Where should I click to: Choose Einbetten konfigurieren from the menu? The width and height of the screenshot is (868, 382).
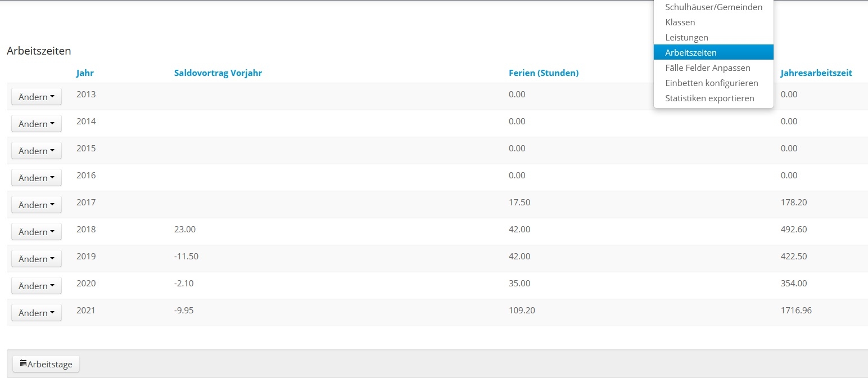tap(711, 83)
